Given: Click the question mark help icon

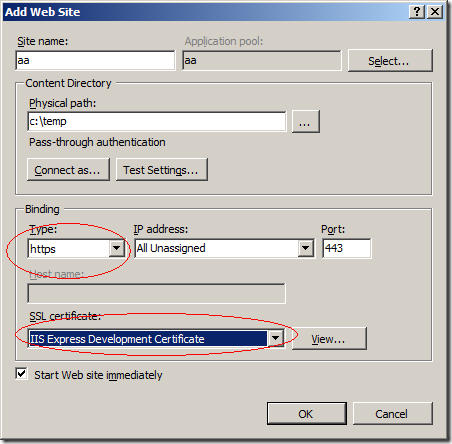Looking at the screenshot, I should coord(417,12).
